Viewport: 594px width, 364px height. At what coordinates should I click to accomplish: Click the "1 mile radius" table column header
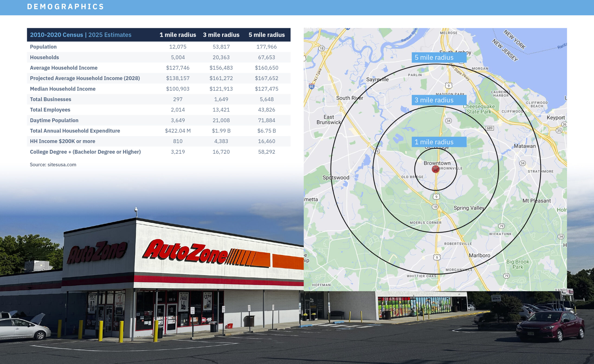(x=178, y=35)
